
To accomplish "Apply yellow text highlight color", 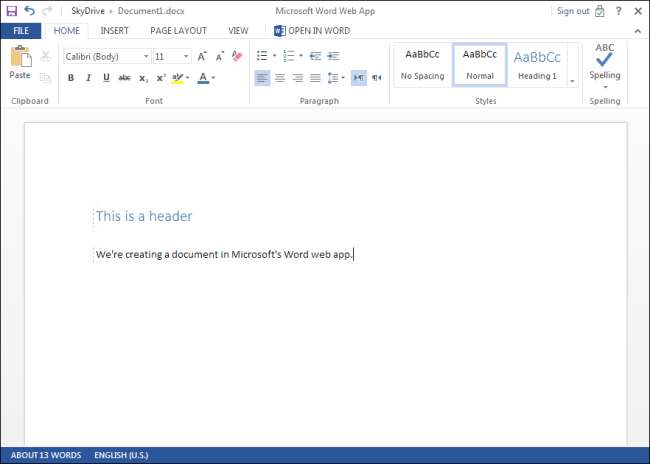I will click(x=177, y=78).
